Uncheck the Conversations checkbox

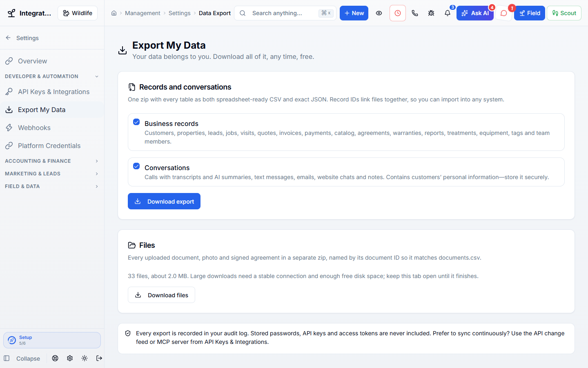click(136, 166)
